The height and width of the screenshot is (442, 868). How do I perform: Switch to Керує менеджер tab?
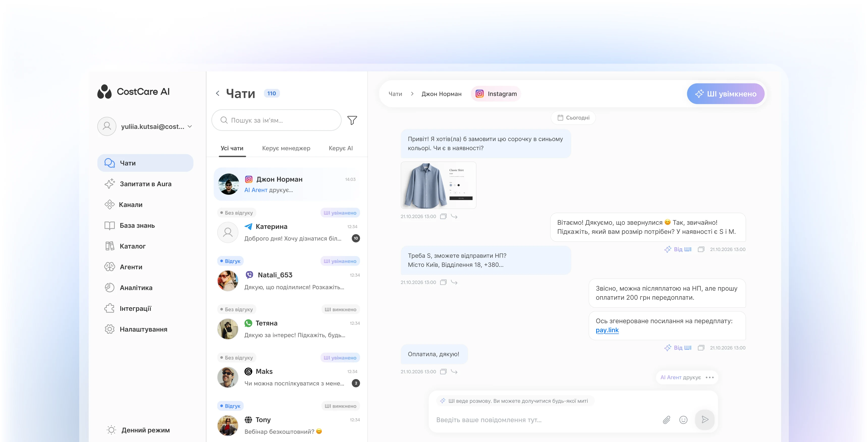pos(286,148)
